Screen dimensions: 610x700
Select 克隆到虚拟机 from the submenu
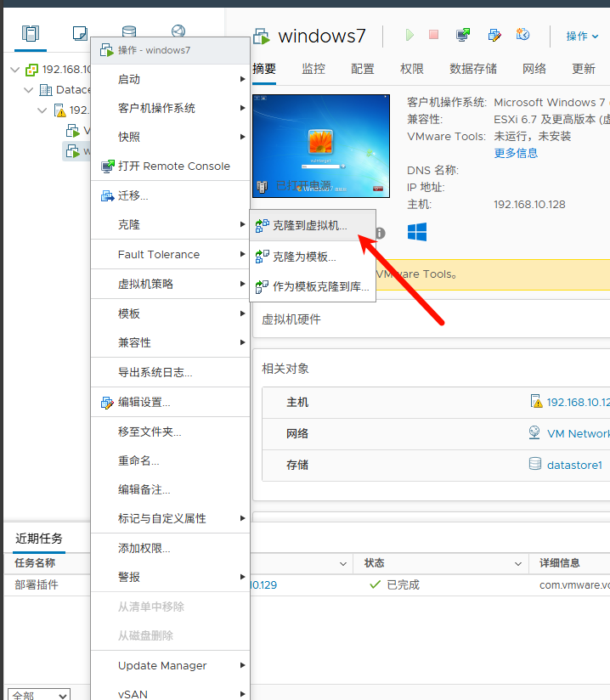point(309,225)
